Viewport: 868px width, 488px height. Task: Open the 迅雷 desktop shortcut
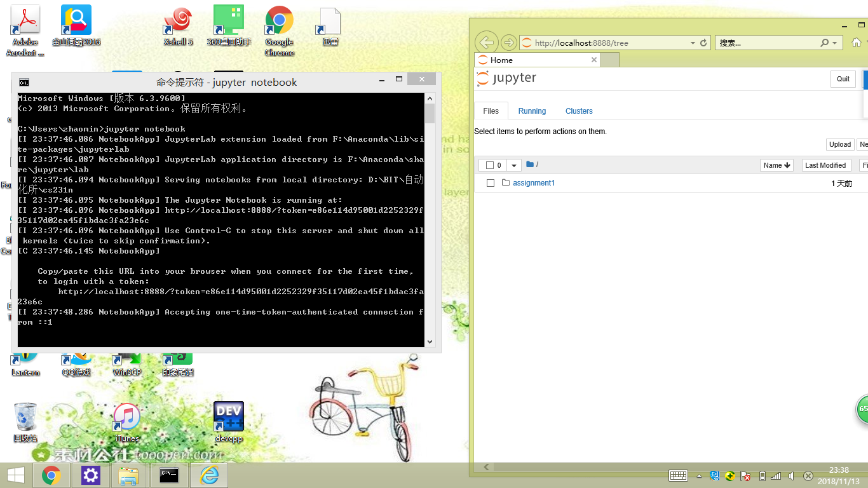click(x=330, y=26)
